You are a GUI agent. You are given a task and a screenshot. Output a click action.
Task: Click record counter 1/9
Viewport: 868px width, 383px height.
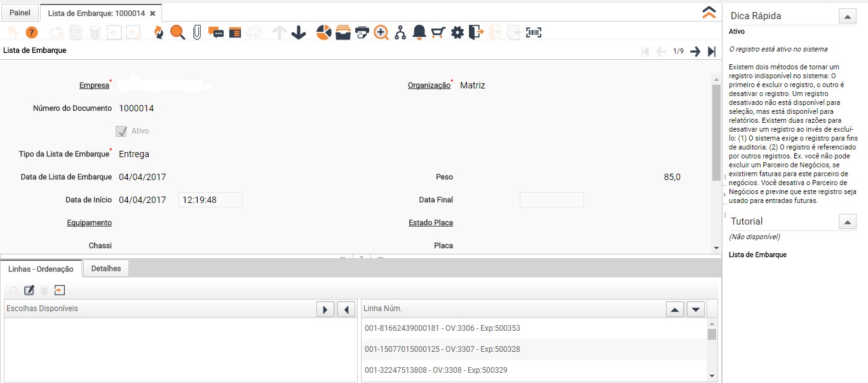pyautogui.click(x=679, y=52)
